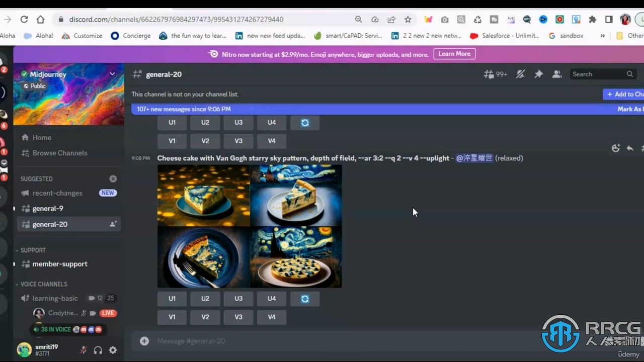Click V4 under Cheese cake images
The width and height of the screenshot is (644, 362).
point(272,317)
